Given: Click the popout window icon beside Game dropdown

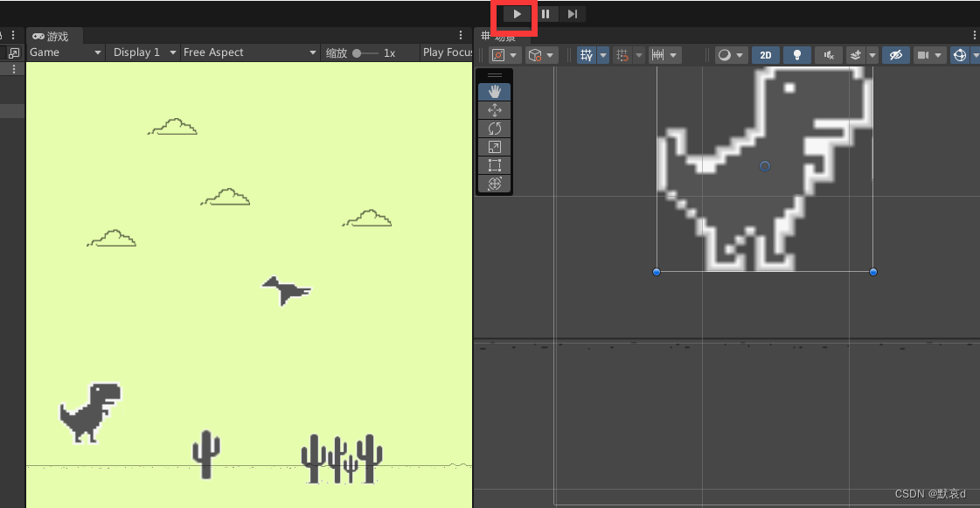Looking at the screenshot, I should (14, 53).
